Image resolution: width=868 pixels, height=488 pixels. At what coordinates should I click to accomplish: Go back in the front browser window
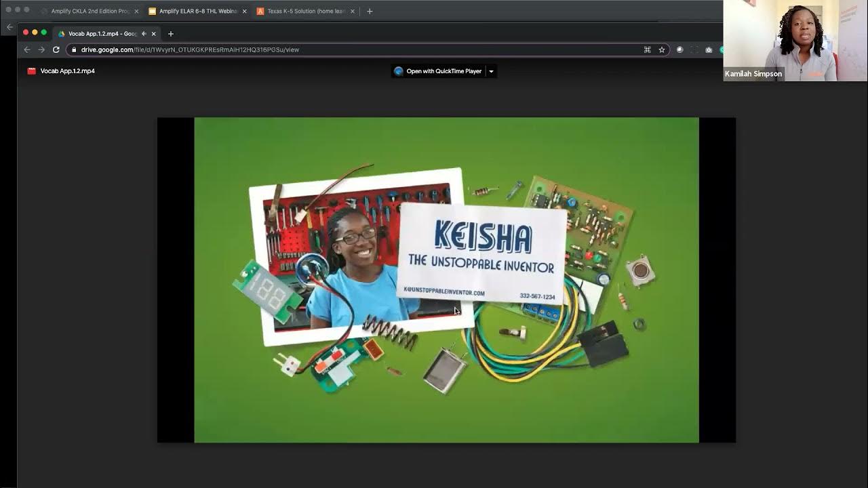point(27,49)
